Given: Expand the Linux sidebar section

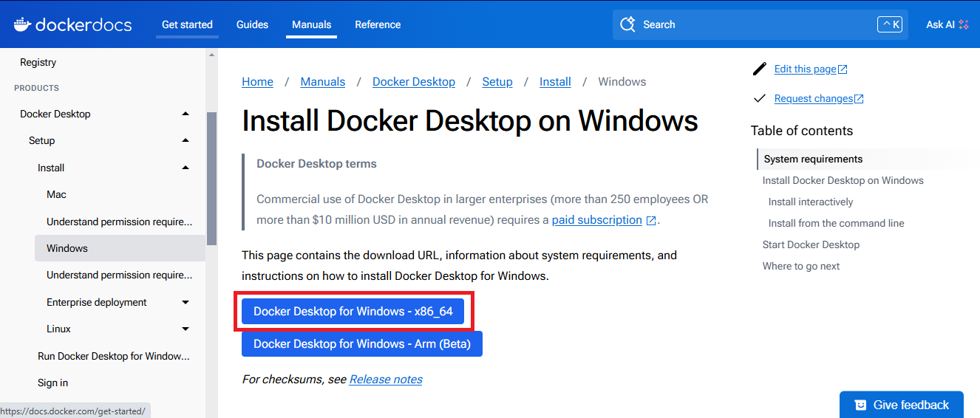Looking at the screenshot, I should pos(186,329).
